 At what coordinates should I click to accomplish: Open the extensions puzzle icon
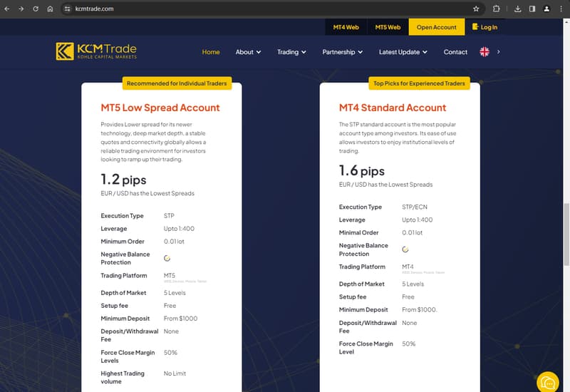[496, 9]
